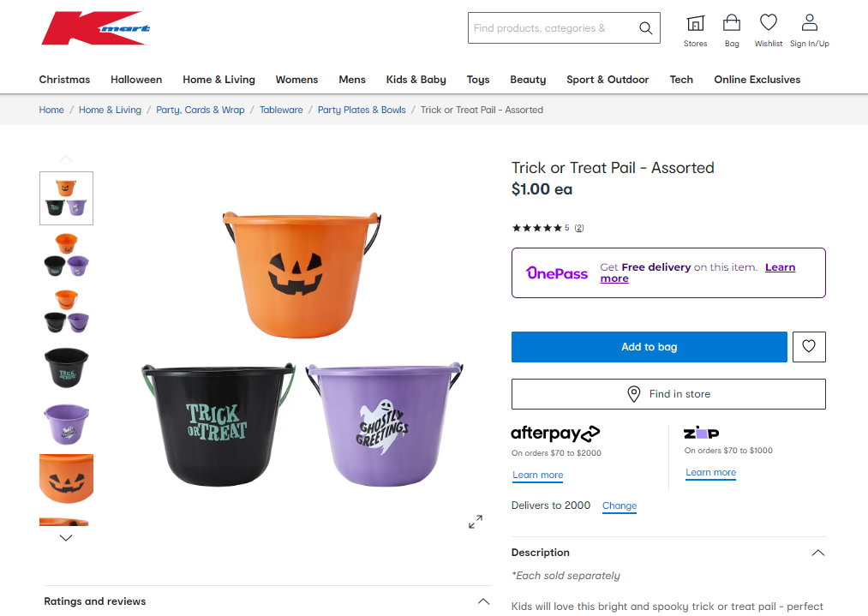
Task: Click the Add to bag button
Action: [x=649, y=347]
